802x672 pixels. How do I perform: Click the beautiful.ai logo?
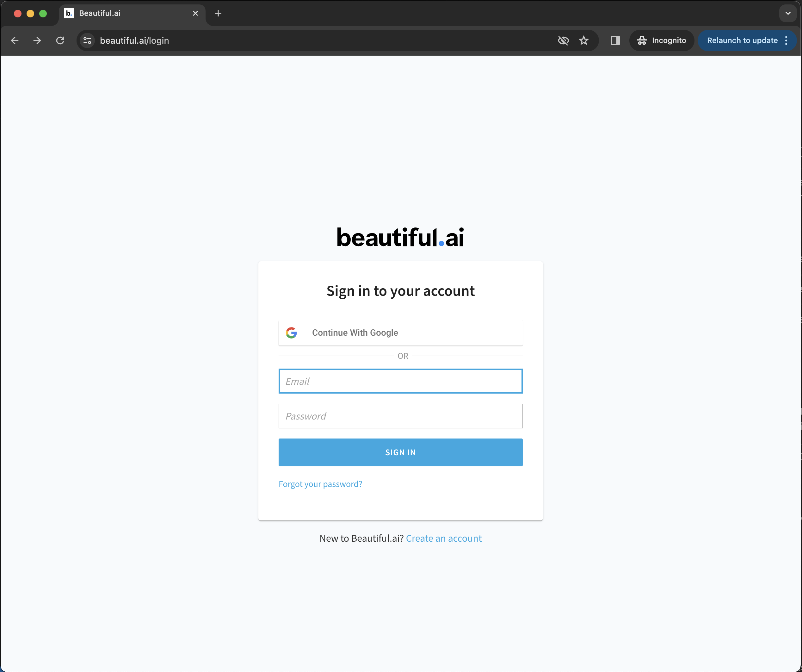pyautogui.click(x=401, y=237)
